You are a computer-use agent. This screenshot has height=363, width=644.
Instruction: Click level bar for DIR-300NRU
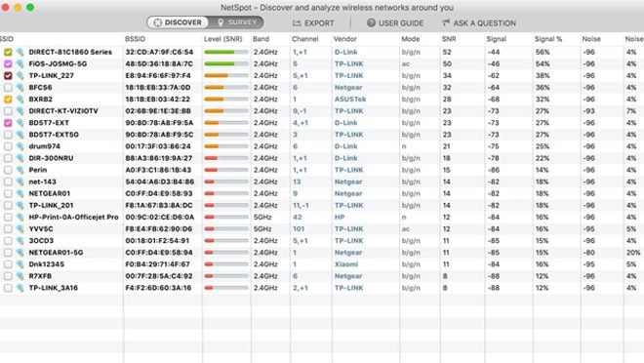coord(226,158)
